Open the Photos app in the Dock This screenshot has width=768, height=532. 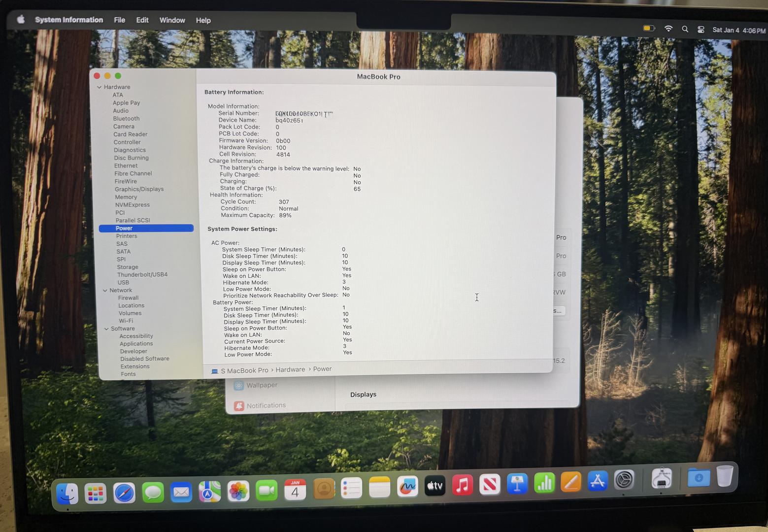click(238, 491)
